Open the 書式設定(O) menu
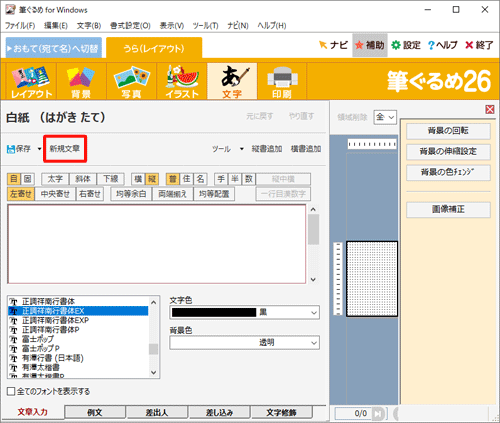Screen dimensions: 500x423 point(130,26)
